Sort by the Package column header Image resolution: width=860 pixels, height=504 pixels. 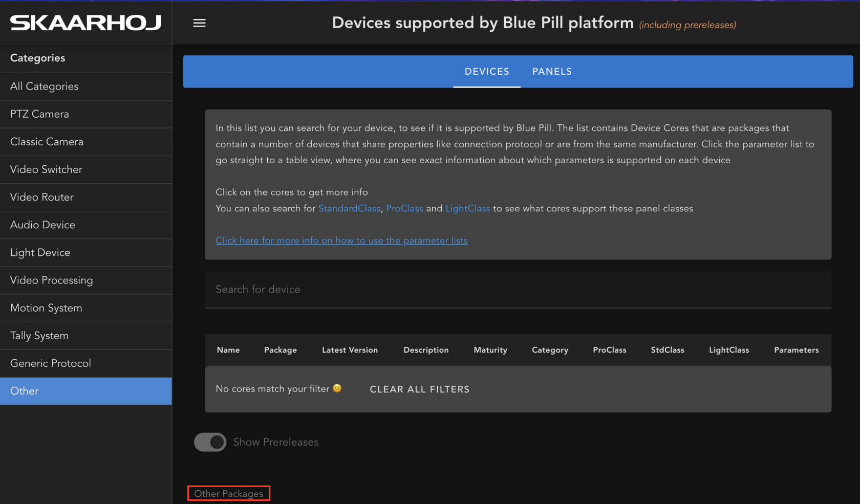pos(281,350)
